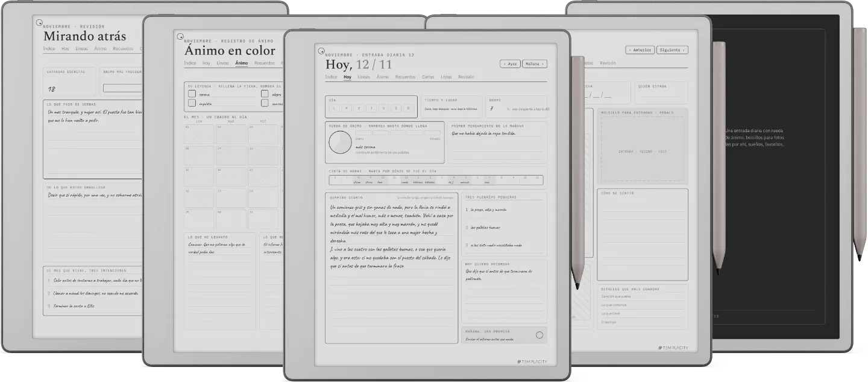Image resolution: width=868 pixels, height=382 pixels.
Task: Tap the Rueda de ánimo mood wheel
Action: pyautogui.click(x=340, y=142)
